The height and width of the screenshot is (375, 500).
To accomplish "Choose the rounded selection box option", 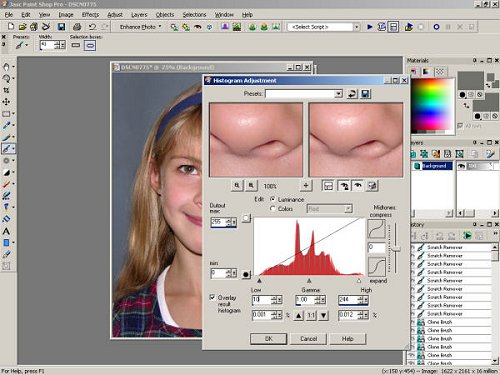I will pos(90,45).
